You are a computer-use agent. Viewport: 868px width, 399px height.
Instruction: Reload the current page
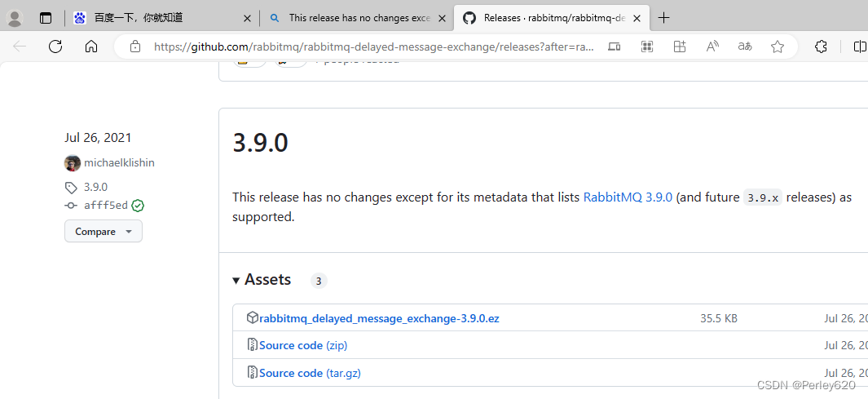click(55, 47)
